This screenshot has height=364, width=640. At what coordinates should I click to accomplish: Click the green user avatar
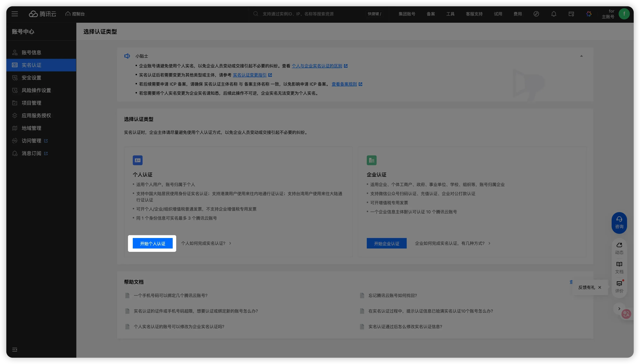pyautogui.click(x=624, y=14)
